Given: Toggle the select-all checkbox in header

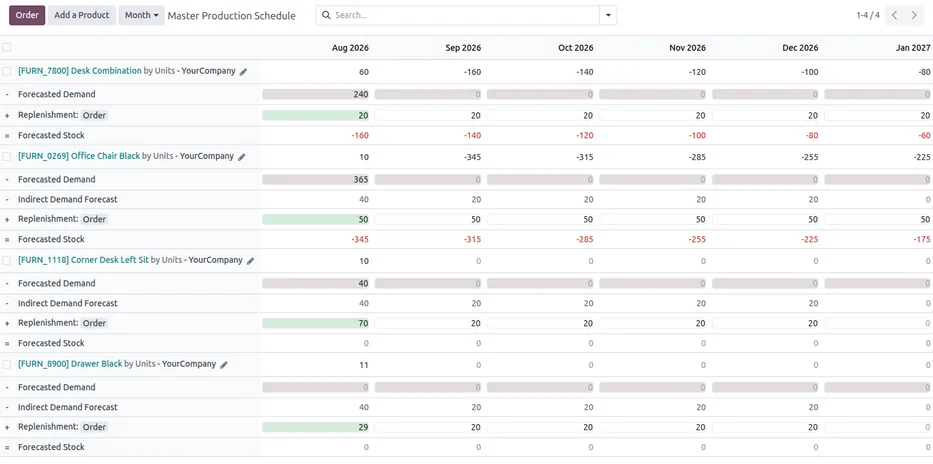Looking at the screenshot, I should click(x=7, y=48).
